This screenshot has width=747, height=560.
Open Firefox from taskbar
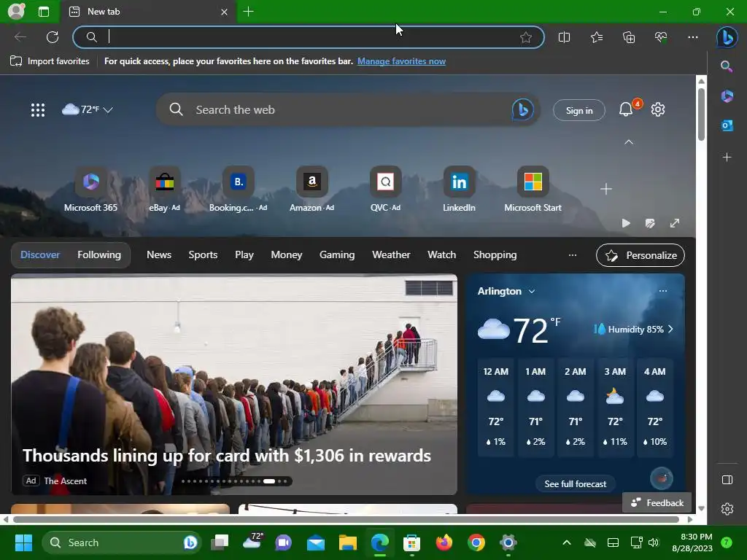point(444,542)
